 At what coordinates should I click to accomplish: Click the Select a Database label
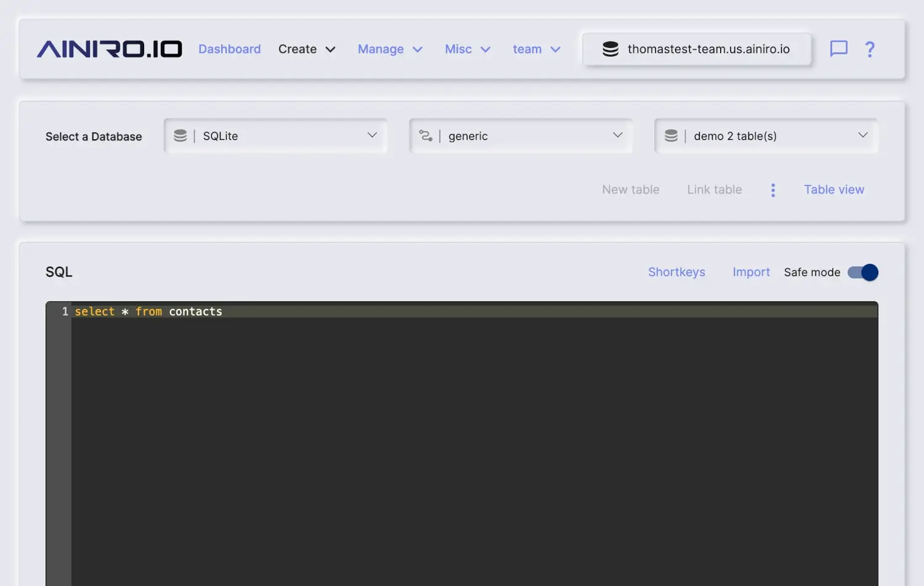(x=94, y=137)
